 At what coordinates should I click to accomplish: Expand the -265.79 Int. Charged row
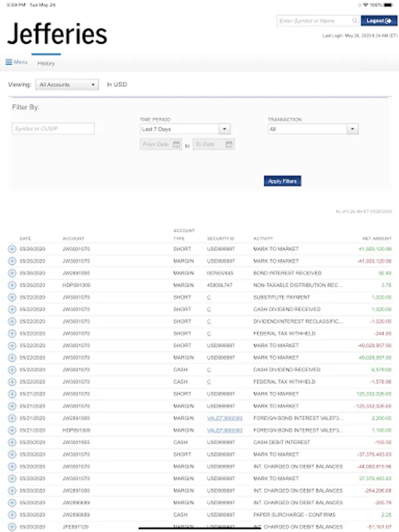pyautogui.click(x=12, y=503)
